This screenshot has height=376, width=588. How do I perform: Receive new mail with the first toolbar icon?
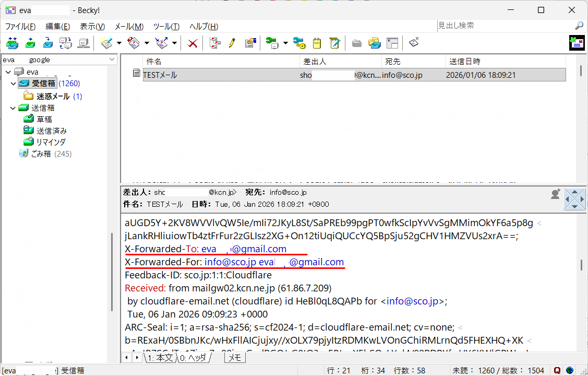click(11, 43)
